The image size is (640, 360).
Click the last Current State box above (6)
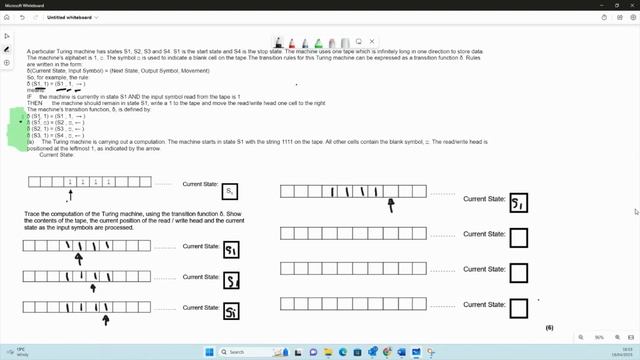(519, 309)
